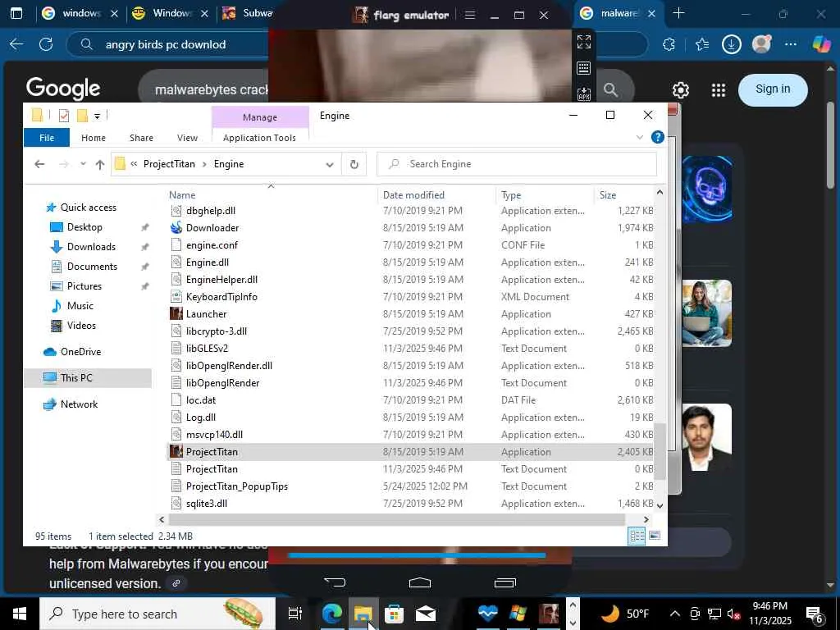The image size is (840, 630).
Task: Select the Launcher application file
Action: pyautogui.click(x=206, y=314)
